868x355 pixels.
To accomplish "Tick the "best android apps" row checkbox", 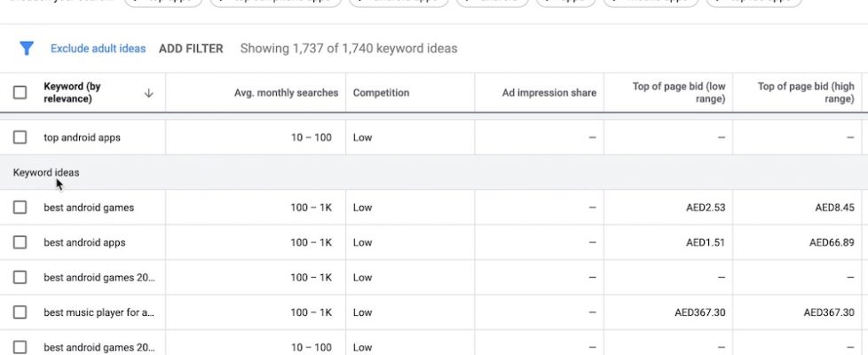I will tap(20, 242).
